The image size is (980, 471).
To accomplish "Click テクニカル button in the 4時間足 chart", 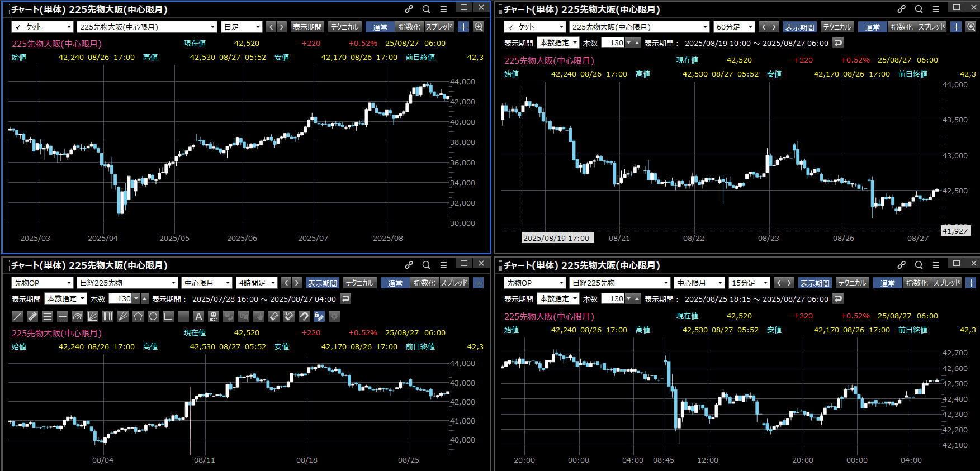I will click(x=359, y=283).
